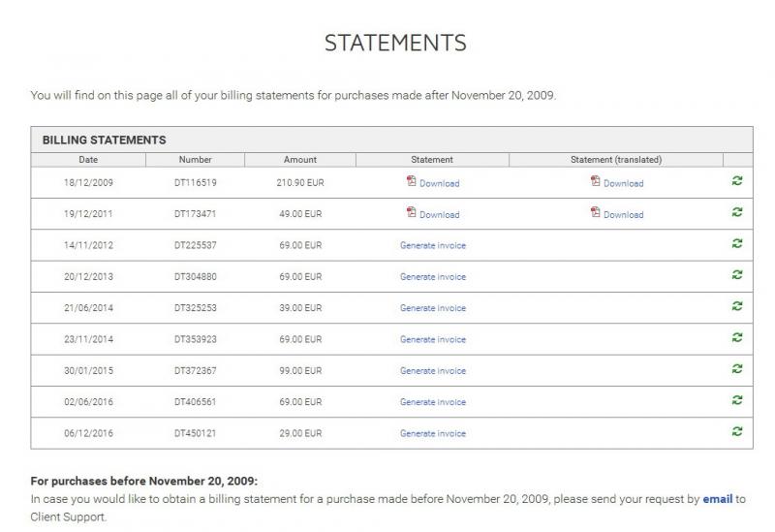The image size is (775, 532).
Task: Click the Statement column header
Action: [432, 160]
